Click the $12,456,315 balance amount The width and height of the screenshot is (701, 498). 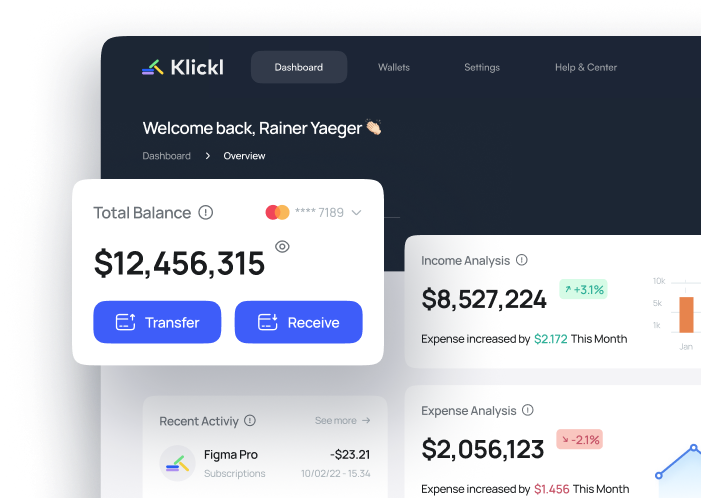pos(179,263)
